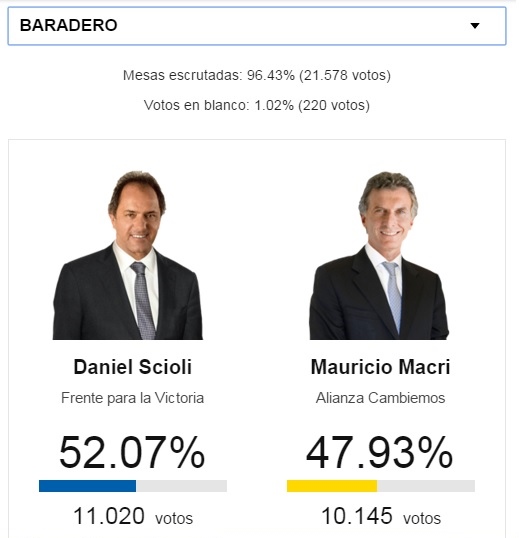
Task: Click the 10.145 votos count
Action: point(381,516)
